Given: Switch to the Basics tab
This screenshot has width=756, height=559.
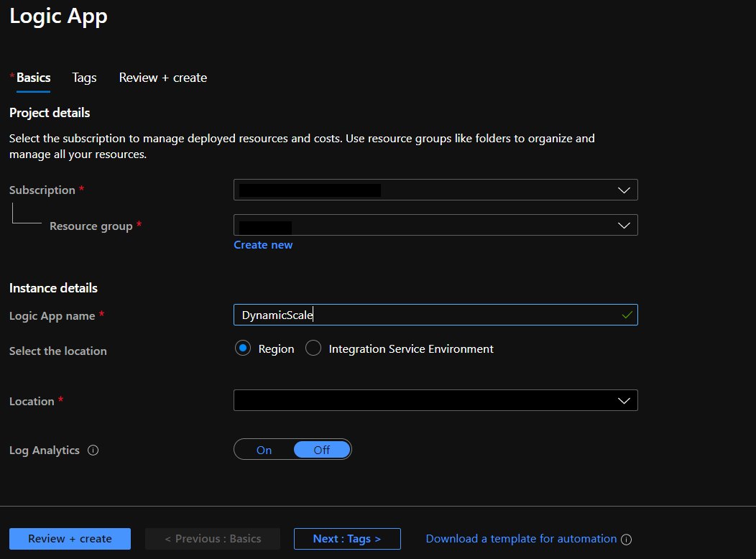Looking at the screenshot, I should [x=33, y=78].
